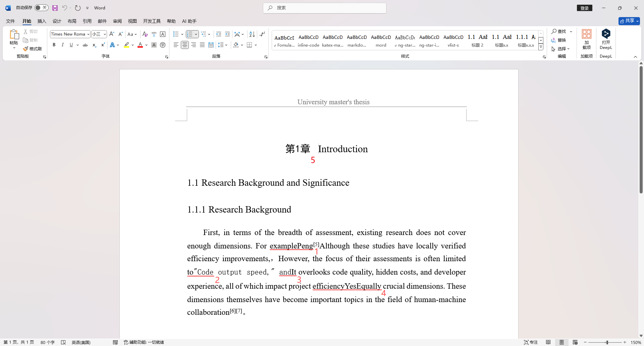644x346 pixels.
Task: Apply red font color
Action: coord(140,45)
